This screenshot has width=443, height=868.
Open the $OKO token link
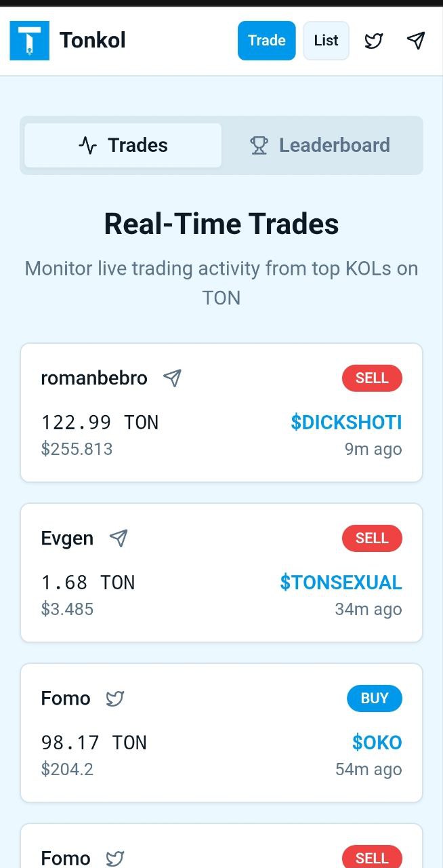pos(376,742)
